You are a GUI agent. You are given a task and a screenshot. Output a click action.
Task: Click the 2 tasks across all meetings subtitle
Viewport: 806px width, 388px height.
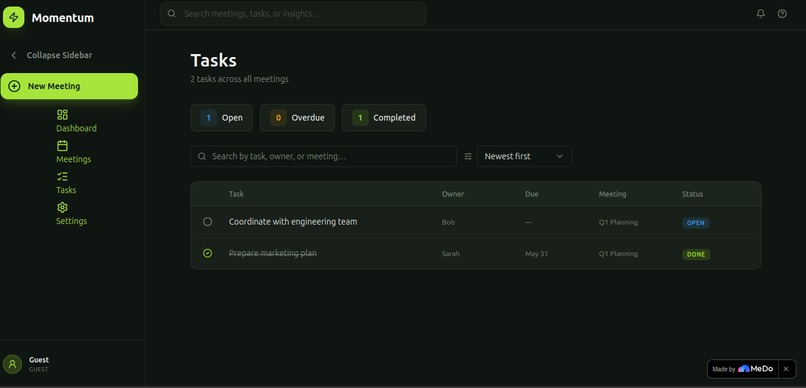point(240,79)
